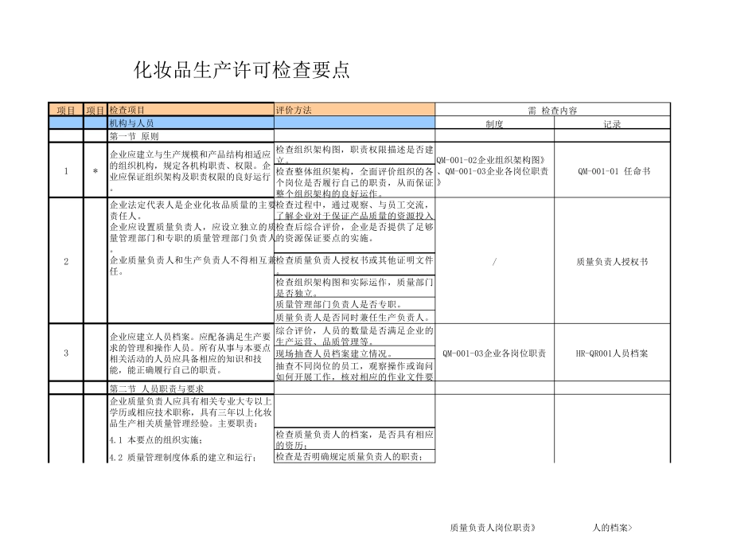
Task: Click cell 检查质量负责人授权书或其他证明文件
Action: click(x=354, y=264)
